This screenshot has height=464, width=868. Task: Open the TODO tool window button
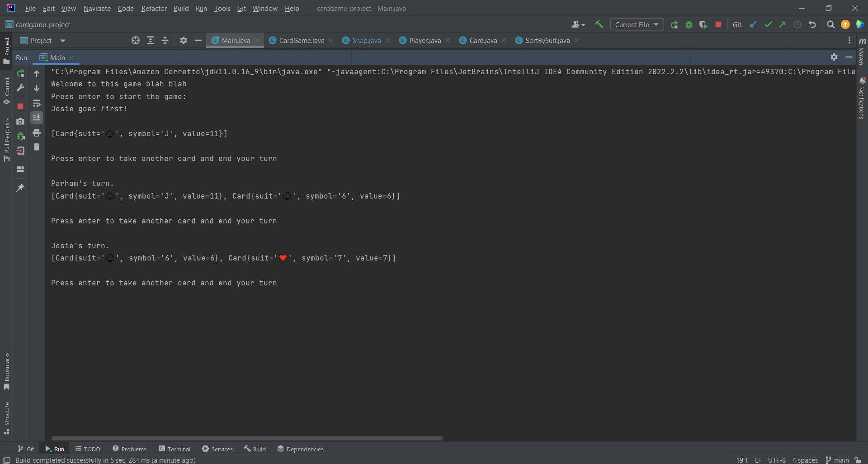(88, 449)
